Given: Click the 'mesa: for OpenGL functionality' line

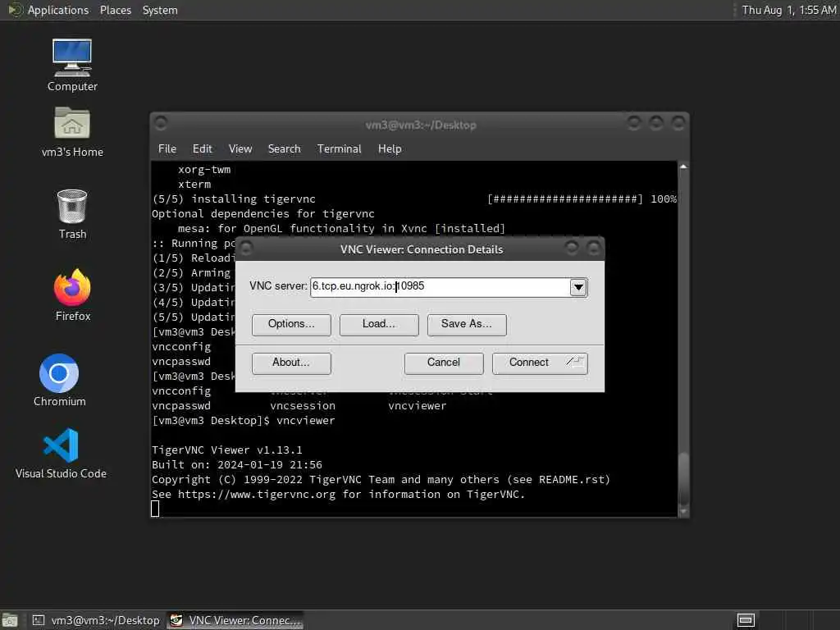Looking at the screenshot, I should (341, 229).
